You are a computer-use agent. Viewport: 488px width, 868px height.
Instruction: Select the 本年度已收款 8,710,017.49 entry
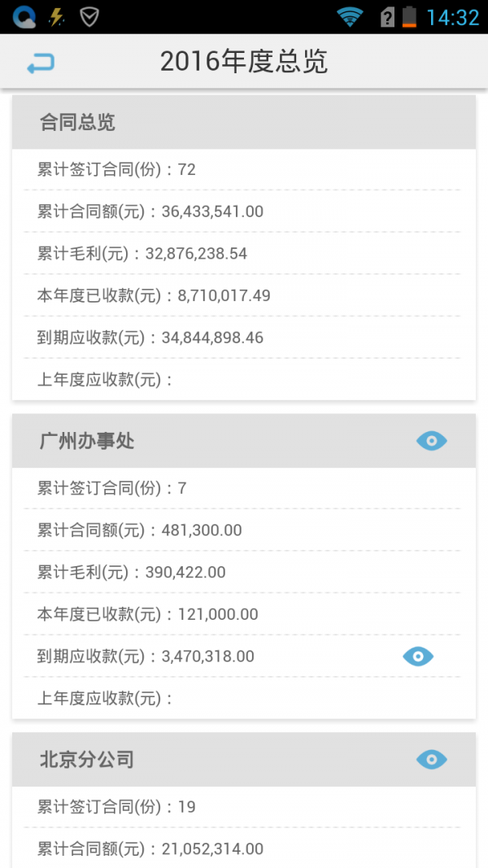244,296
